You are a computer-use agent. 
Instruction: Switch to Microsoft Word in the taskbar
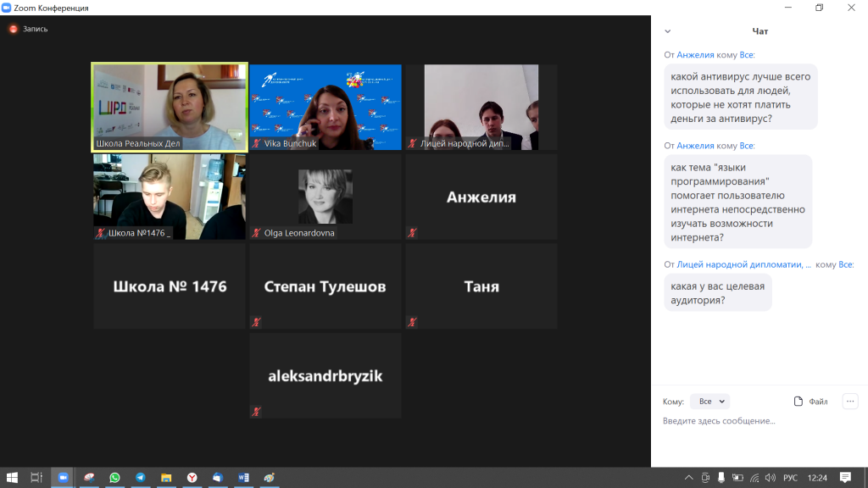click(x=244, y=478)
